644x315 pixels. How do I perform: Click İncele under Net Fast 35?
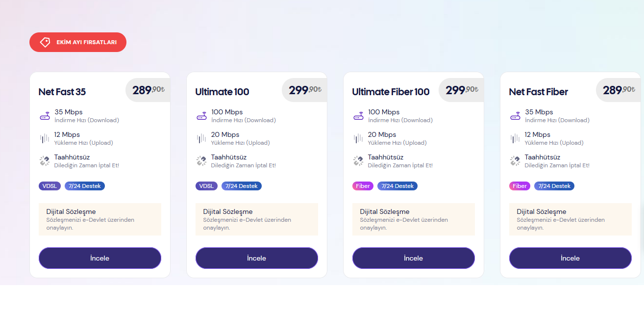pos(100,258)
